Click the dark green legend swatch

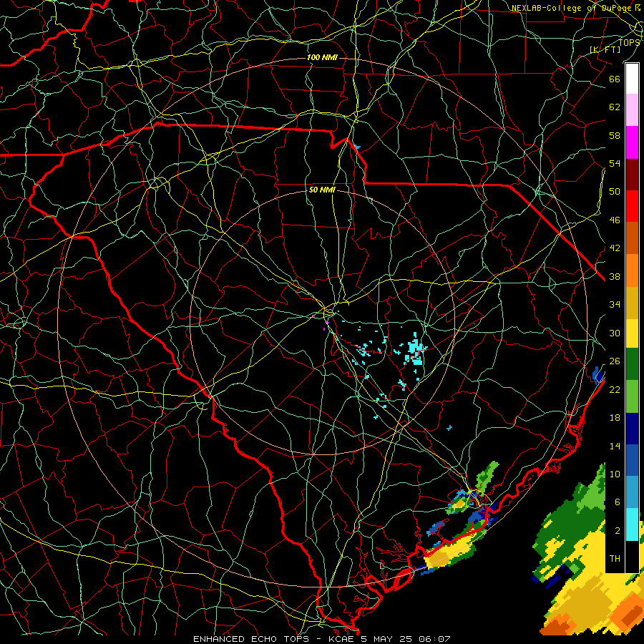632,364
